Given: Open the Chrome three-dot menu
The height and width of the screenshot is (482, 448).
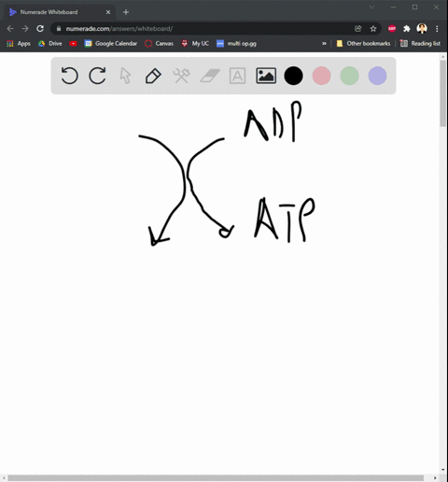Looking at the screenshot, I should 437,29.
